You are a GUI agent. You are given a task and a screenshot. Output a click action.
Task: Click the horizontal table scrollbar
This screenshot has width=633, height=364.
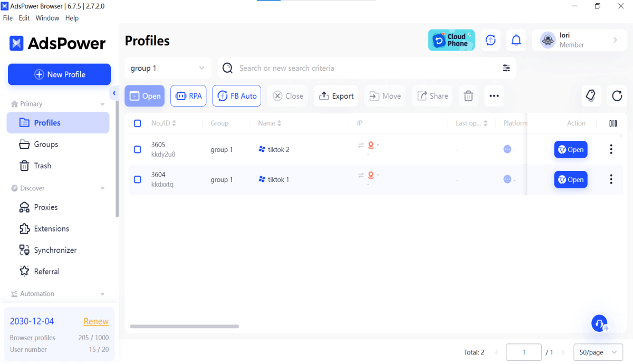[x=184, y=327]
